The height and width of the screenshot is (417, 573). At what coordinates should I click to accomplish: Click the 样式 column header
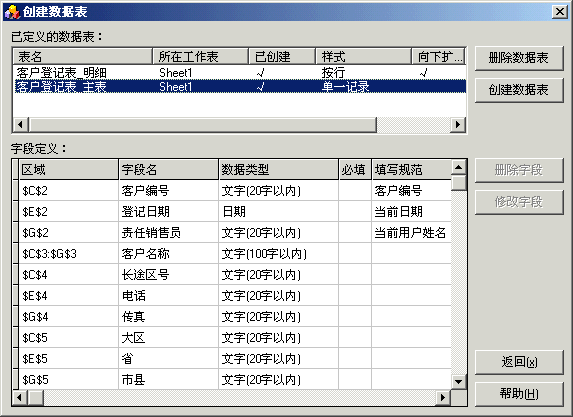[x=363, y=57]
